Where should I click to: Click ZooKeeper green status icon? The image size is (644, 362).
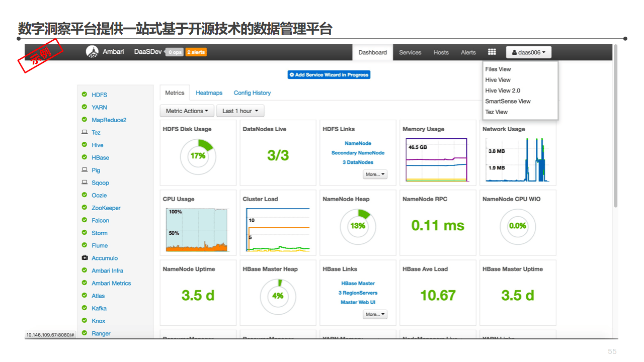[85, 208]
